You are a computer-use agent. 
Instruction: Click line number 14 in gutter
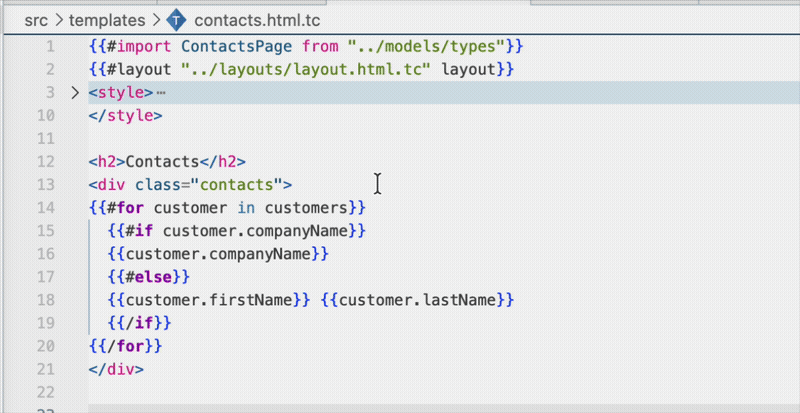click(x=45, y=208)
